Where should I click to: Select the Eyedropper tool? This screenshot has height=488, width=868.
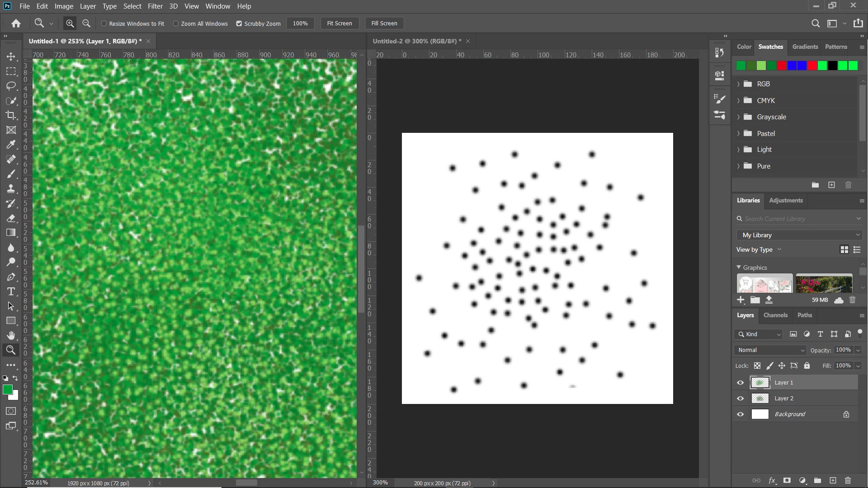(x=11, y=145)
